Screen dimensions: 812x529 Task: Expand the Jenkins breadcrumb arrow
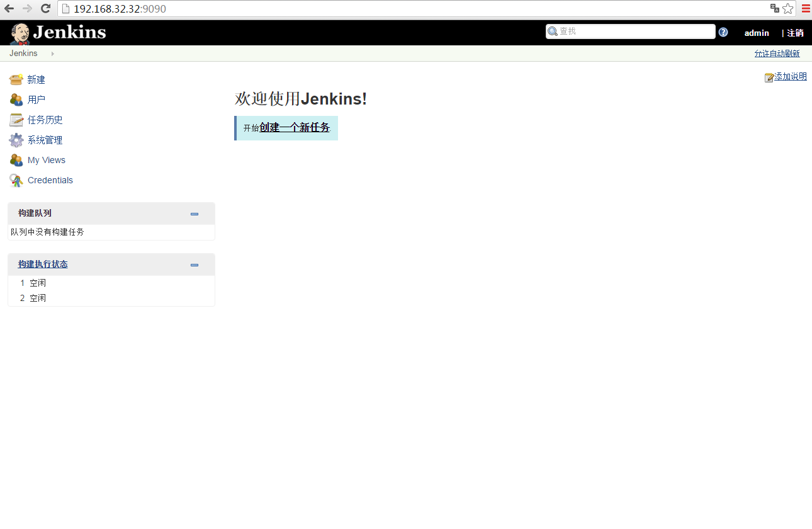click(x=52, y=54)
